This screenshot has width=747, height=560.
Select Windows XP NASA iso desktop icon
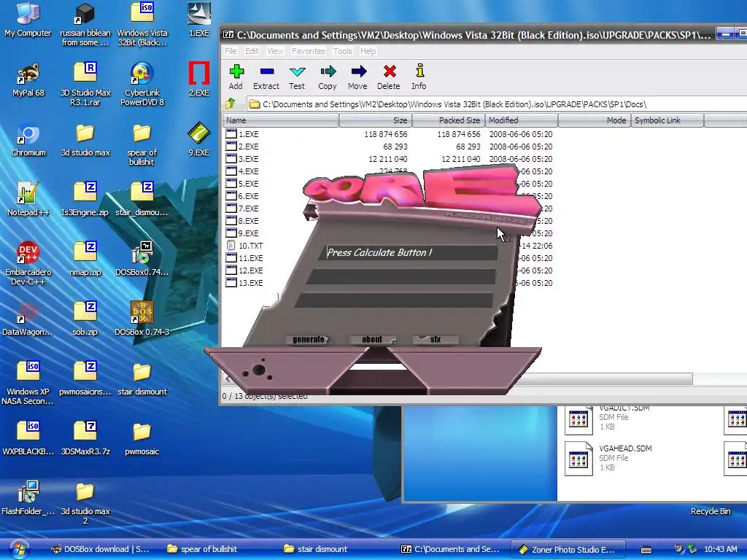coord(28,382)
